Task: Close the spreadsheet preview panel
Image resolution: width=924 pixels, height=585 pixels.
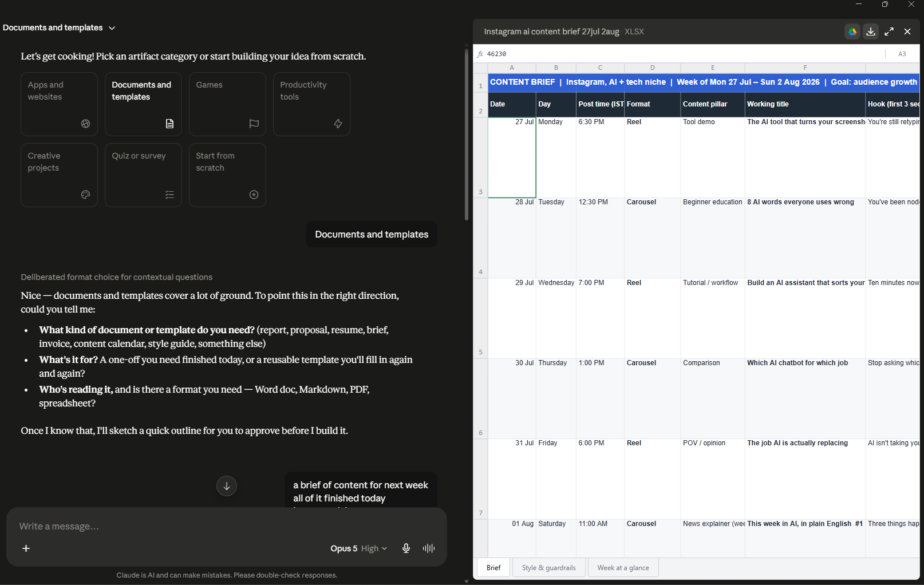Action: pos(907,31)
